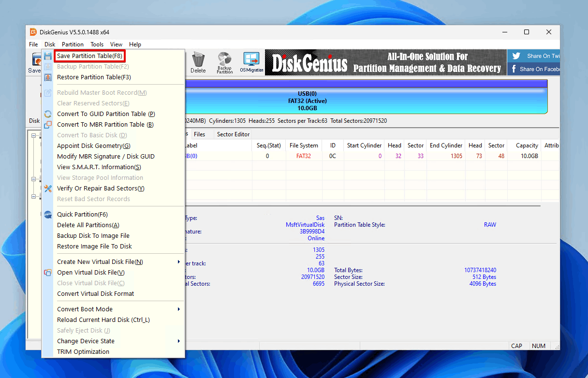Click the Facebook share icon

tap(514, 69)
